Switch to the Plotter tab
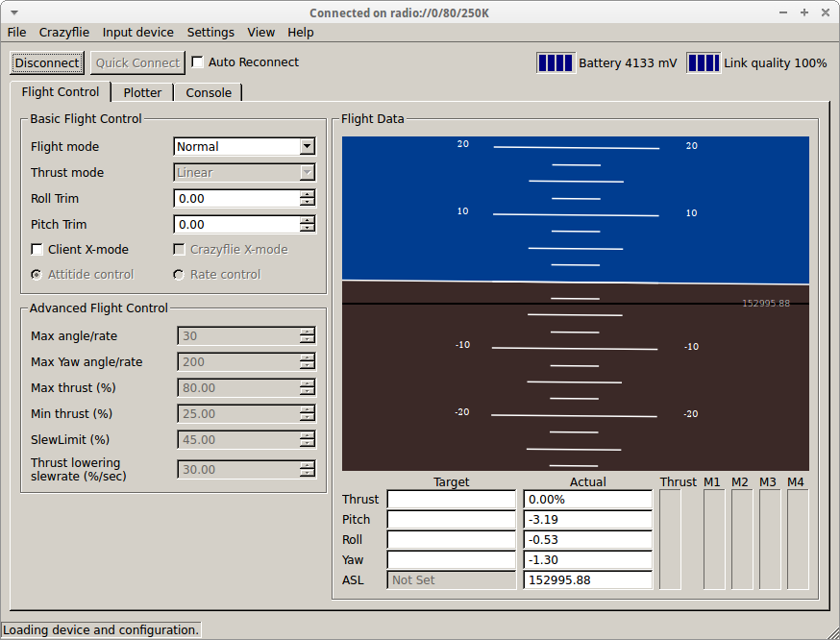 click(142, 93)
